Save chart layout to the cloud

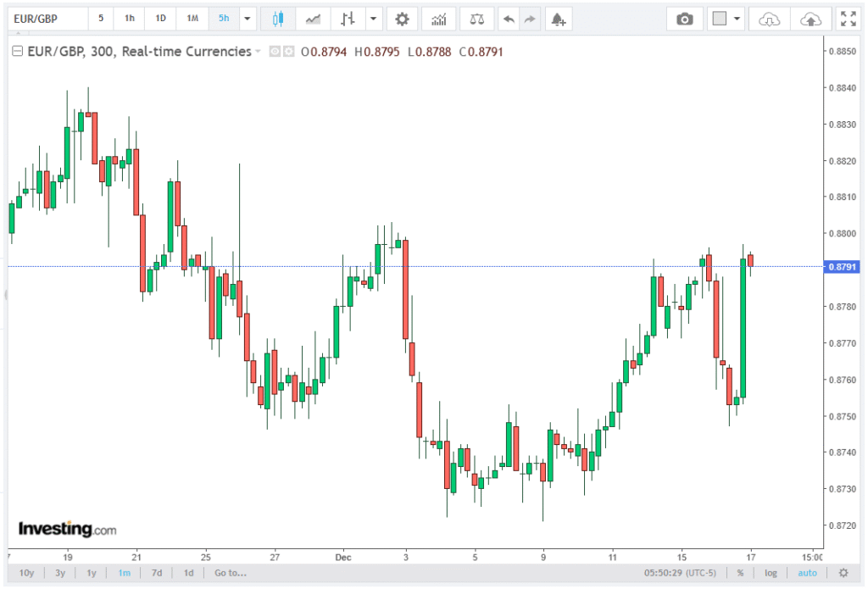[x=810, y=19]
